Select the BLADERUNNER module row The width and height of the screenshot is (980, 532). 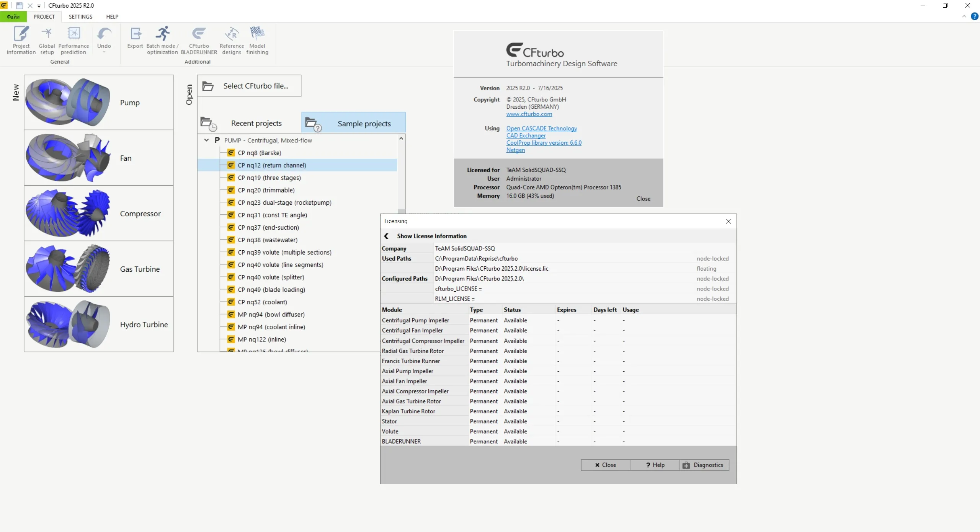(x=558, y=441)
